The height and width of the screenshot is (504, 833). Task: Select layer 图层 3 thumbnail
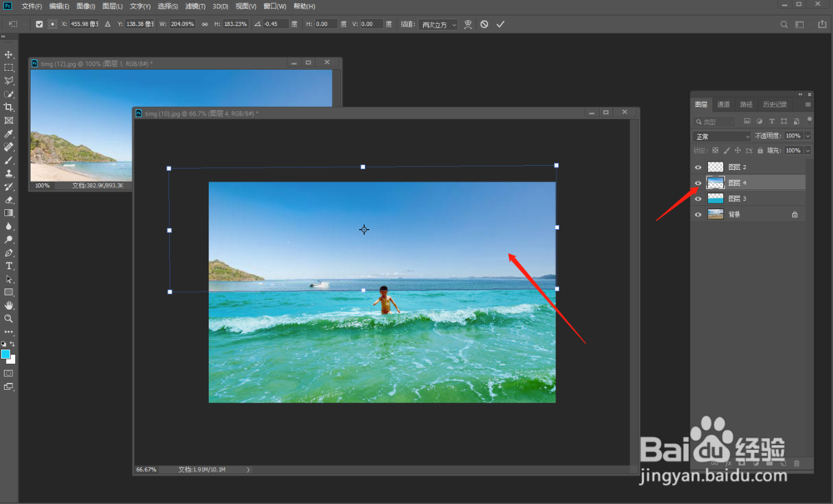point(716,198)
